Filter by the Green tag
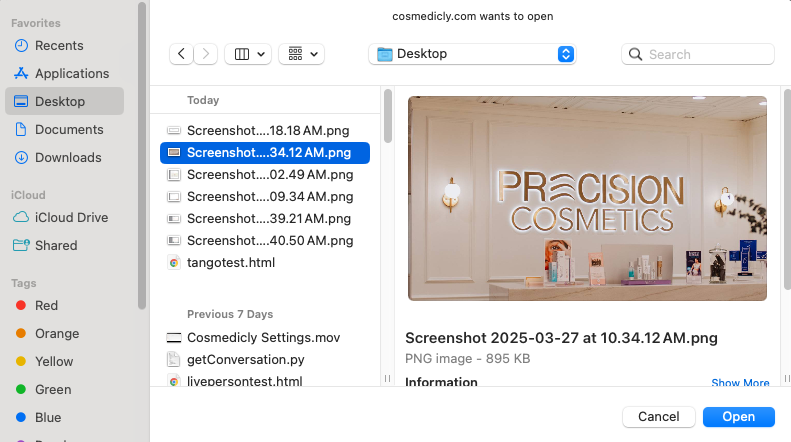 (x=65, y=390)
